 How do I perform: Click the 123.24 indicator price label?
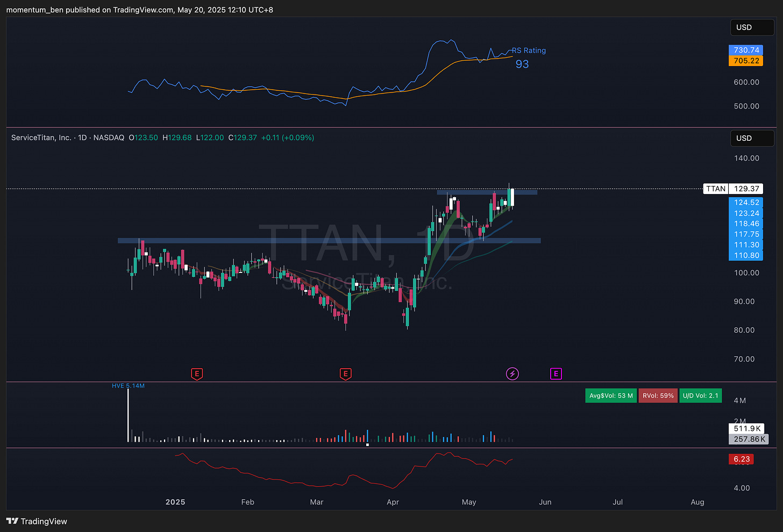746,213
